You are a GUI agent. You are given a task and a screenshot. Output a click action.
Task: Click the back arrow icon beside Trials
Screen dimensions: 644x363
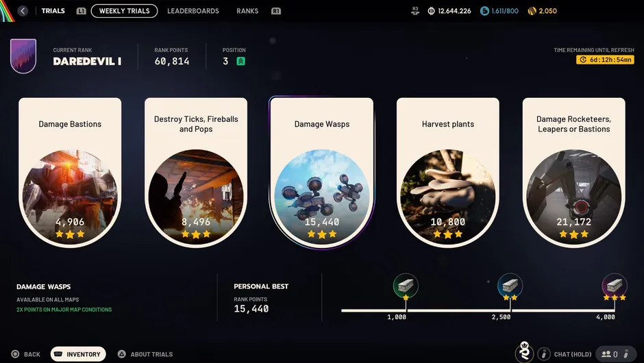(23, 11)
